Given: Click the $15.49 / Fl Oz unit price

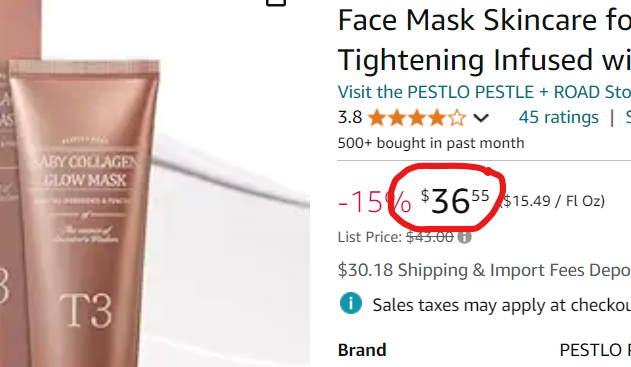Looking at the screenshot, I should (553, 201).
